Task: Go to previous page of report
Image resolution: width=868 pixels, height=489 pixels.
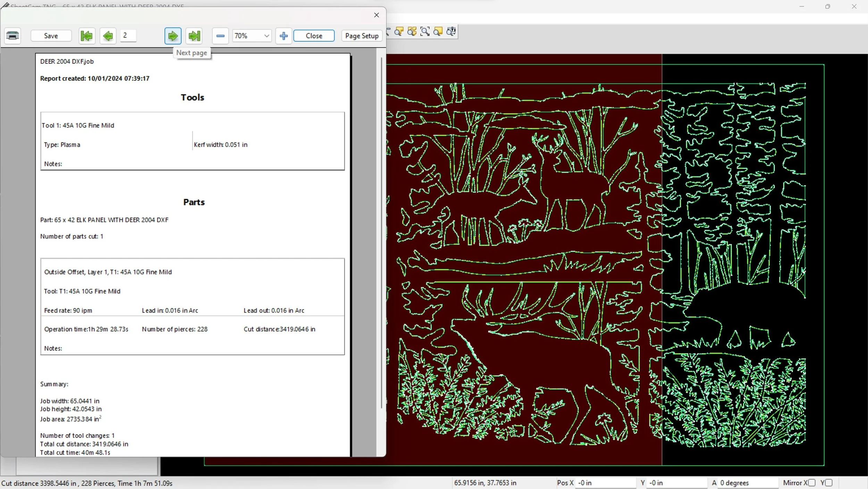Action: (x=108, y=35)
